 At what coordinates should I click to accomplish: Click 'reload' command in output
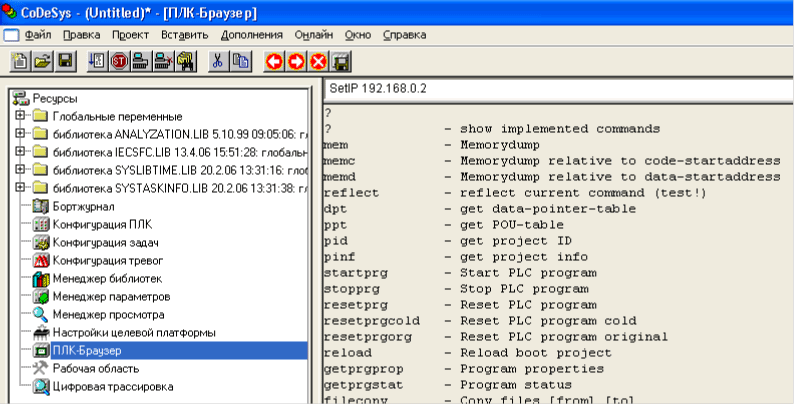click(x=347, y=353)
